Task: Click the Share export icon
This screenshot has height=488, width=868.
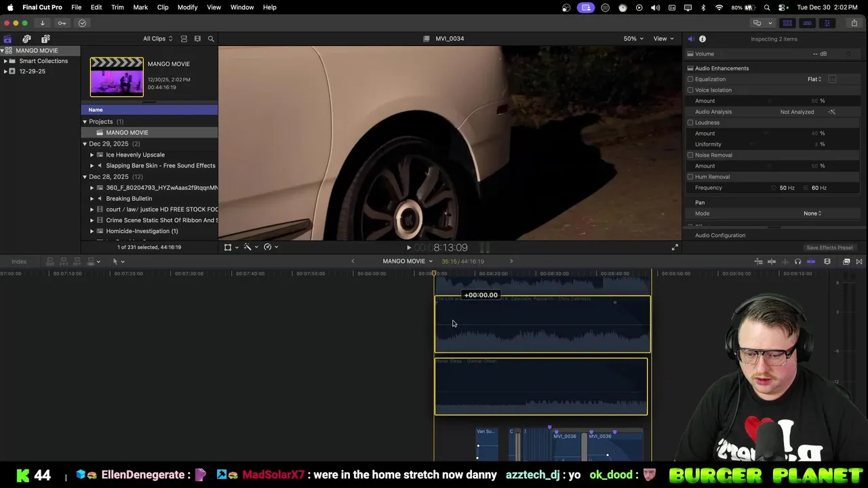Action: pos(854,23)
